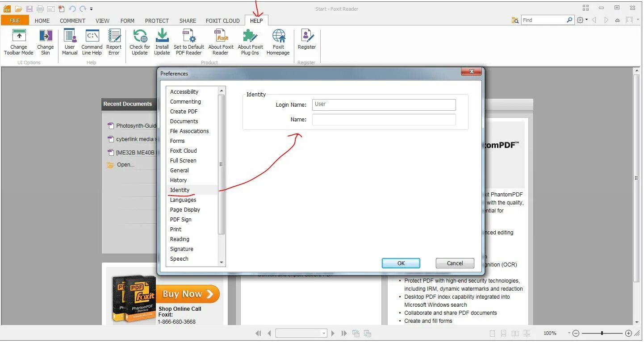The height and width of the screenshot is (342, 644).
Task: Open the page number combo box dropdown
Action: [324, 334]
